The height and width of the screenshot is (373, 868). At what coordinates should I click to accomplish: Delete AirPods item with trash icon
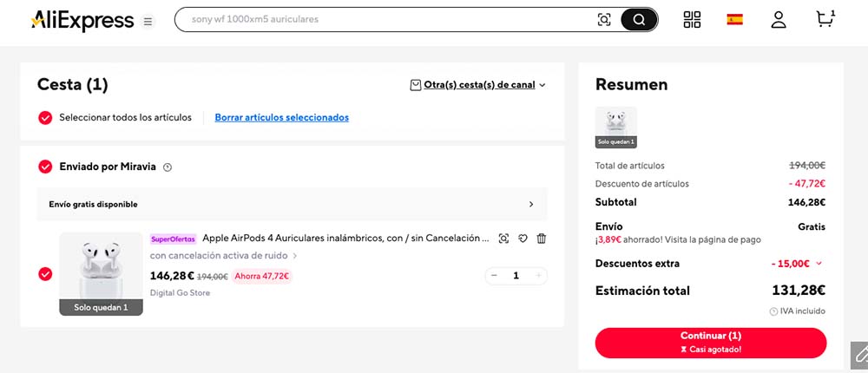(x=542, y=239)
